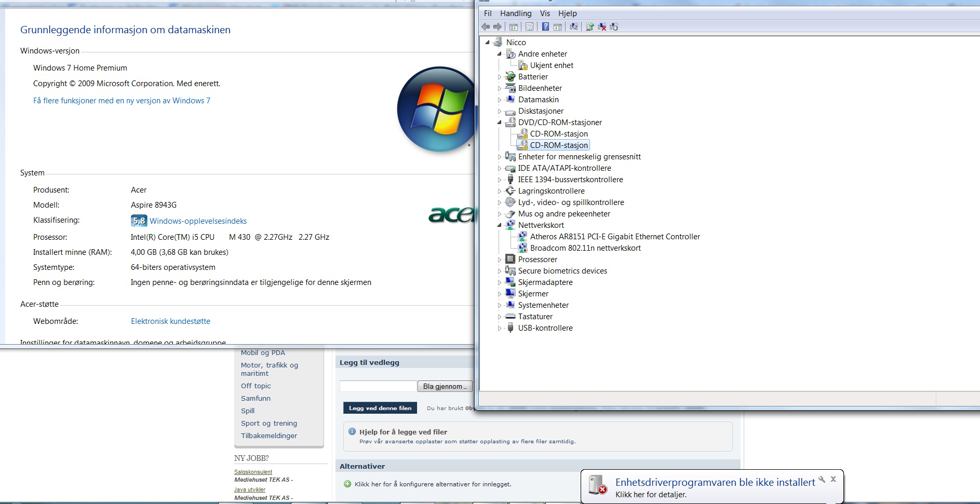Expand the Datamaskin node
This screenshot has width=980, height=504.
pos(500,100)
